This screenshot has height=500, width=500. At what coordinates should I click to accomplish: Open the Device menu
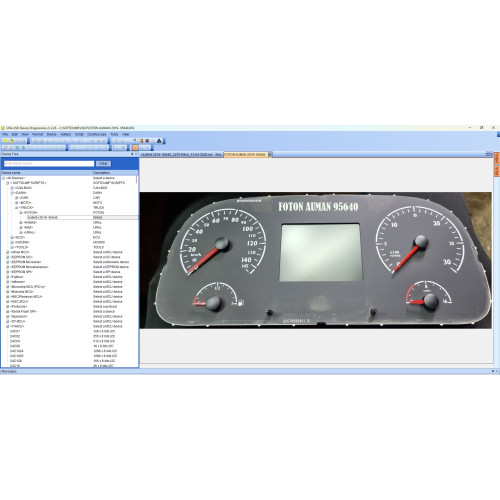(52, 134)
